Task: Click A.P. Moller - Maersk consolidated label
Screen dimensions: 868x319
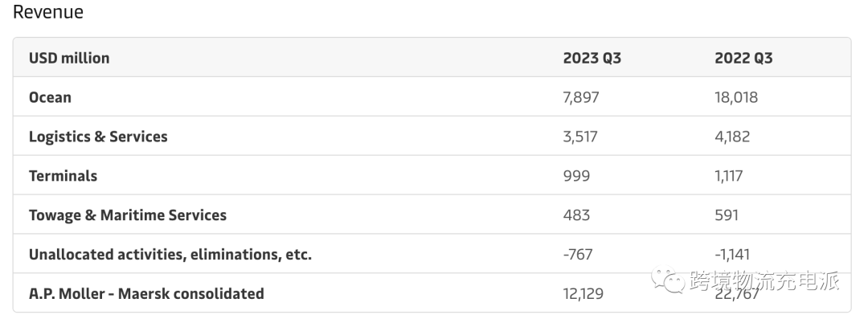Action: pos(146,293)
